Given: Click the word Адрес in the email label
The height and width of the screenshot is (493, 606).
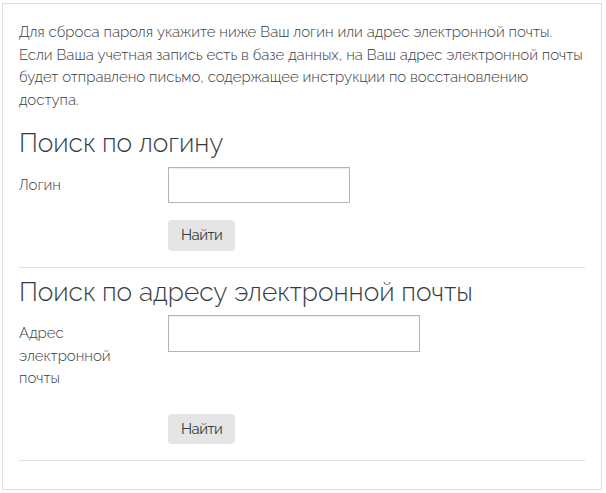Looking at the screenshot, I should (x=41, y=333).
